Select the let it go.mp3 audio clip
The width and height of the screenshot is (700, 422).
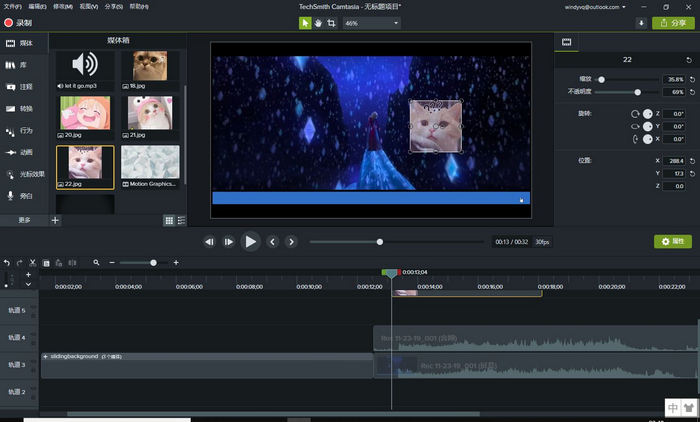(85, 70)
